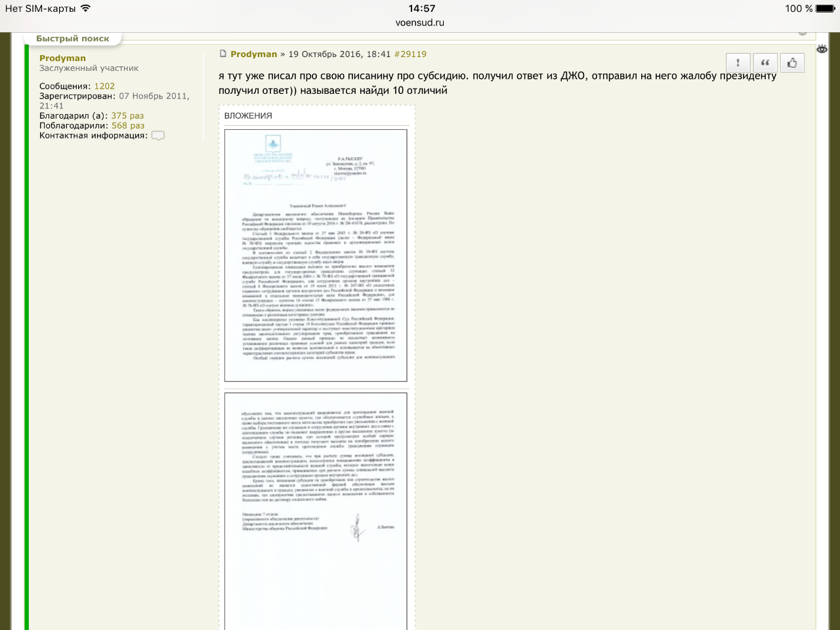Click the ВЛОЖЕНИЯ attachments header
Screen dimensions: 840x630
click(x=248, y=115)
